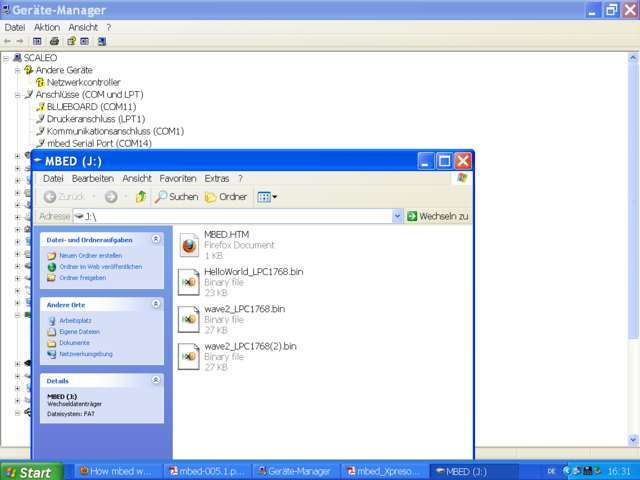Go to Arbeitsplatz in Andere Orte
Viewport: 640px width, 480px height.
point(75,320)
